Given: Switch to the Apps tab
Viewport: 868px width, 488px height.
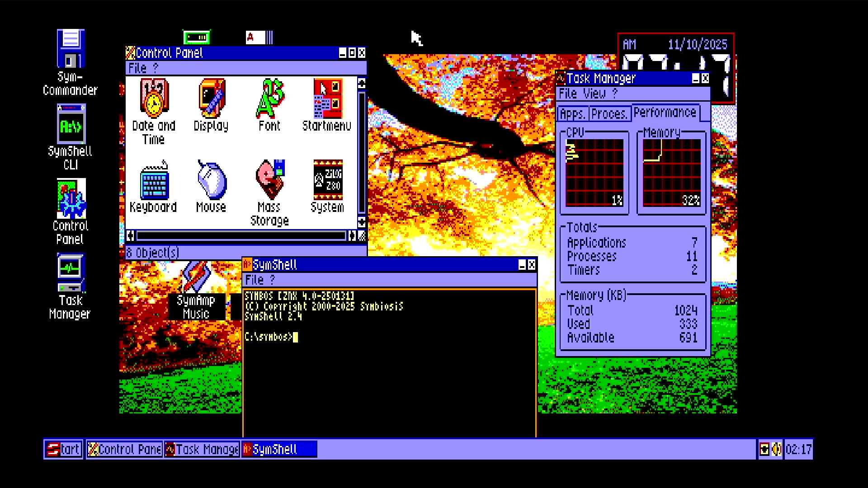Looking at the screenshot, I should pos(572,113).
